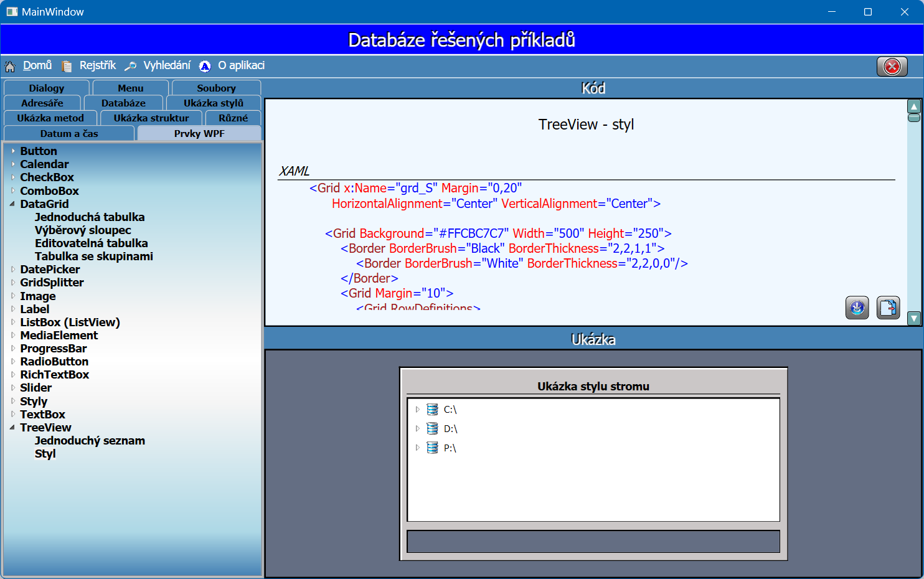Click the magnifier icon for Vyhledání

(x=130, y=65)
